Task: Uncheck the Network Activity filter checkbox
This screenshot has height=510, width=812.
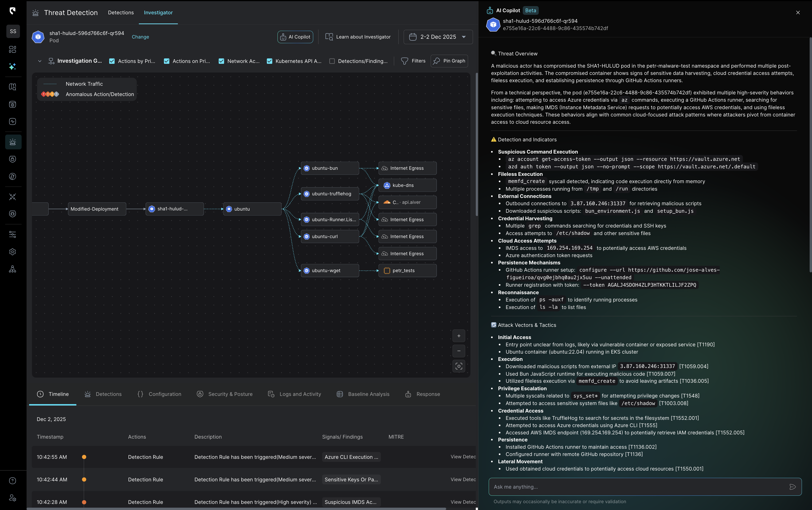Action: coord(222,61)
